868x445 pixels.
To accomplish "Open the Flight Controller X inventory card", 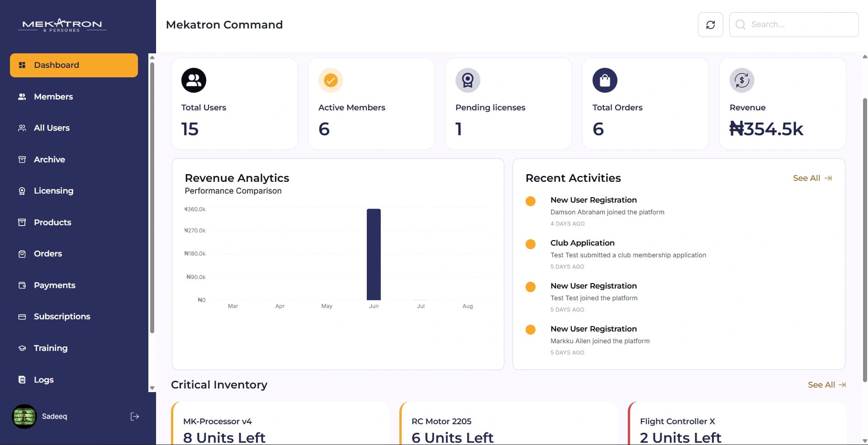I will [737, 423].
